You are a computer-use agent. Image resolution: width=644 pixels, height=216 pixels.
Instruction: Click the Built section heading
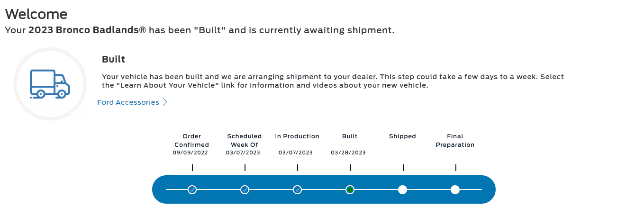[113, 59]
